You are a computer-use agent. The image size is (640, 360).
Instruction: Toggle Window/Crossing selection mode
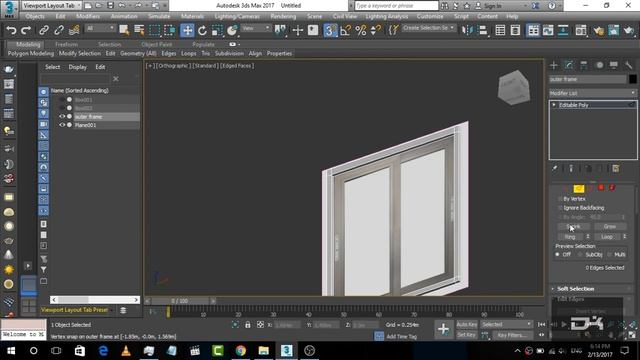click(170, 30)
